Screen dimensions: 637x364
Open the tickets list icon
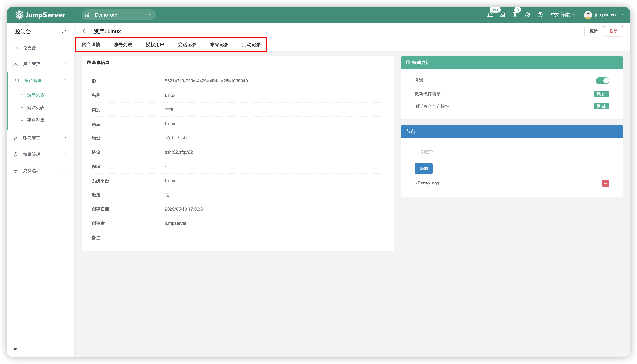pyautogui.click(x=515, y=15)
